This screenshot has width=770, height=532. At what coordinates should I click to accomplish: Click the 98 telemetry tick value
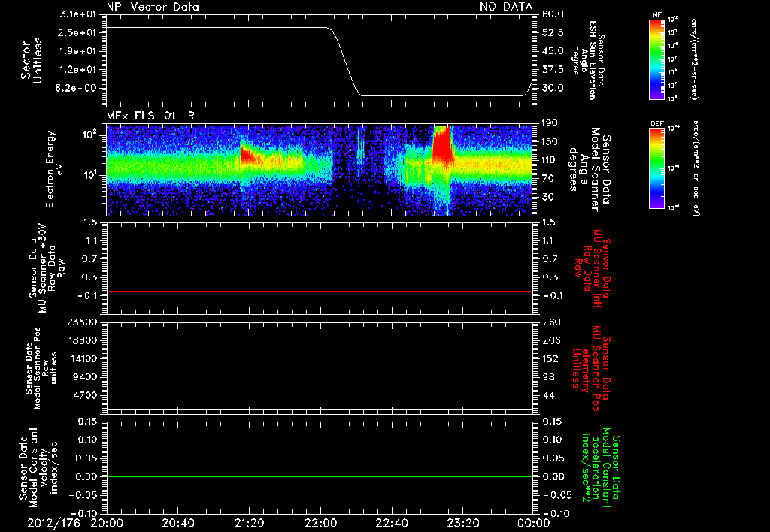pyautogui.click(x=548, y=377)
